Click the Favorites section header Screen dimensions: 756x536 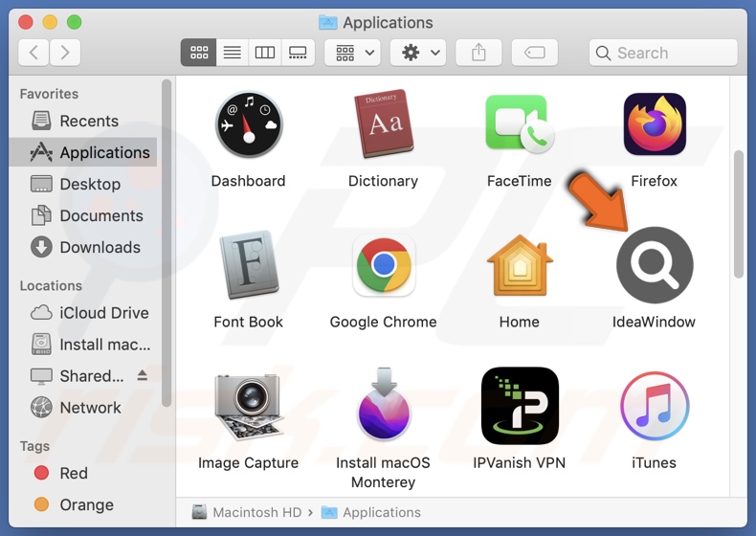(x=49, y=94)
